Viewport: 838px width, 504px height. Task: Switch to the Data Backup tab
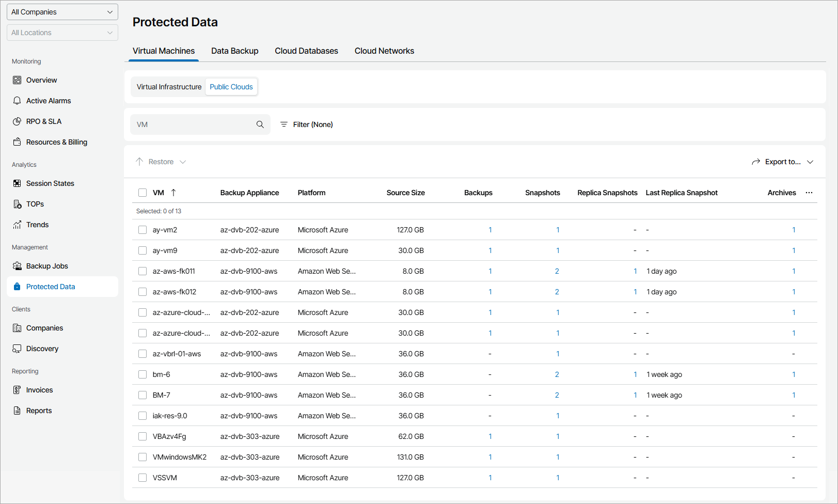[234, 51]
